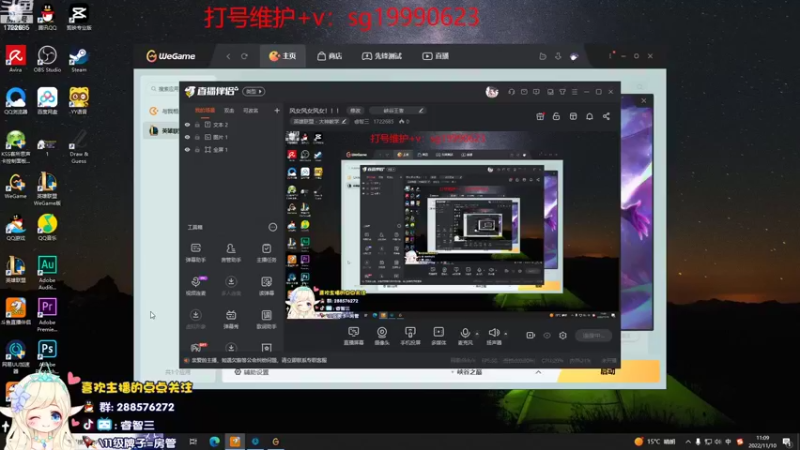Screen dimensions: 800x450
Task: Add 手机投屏 phone mirroring source
Action: pyautogui.click(x=410, y=336)
